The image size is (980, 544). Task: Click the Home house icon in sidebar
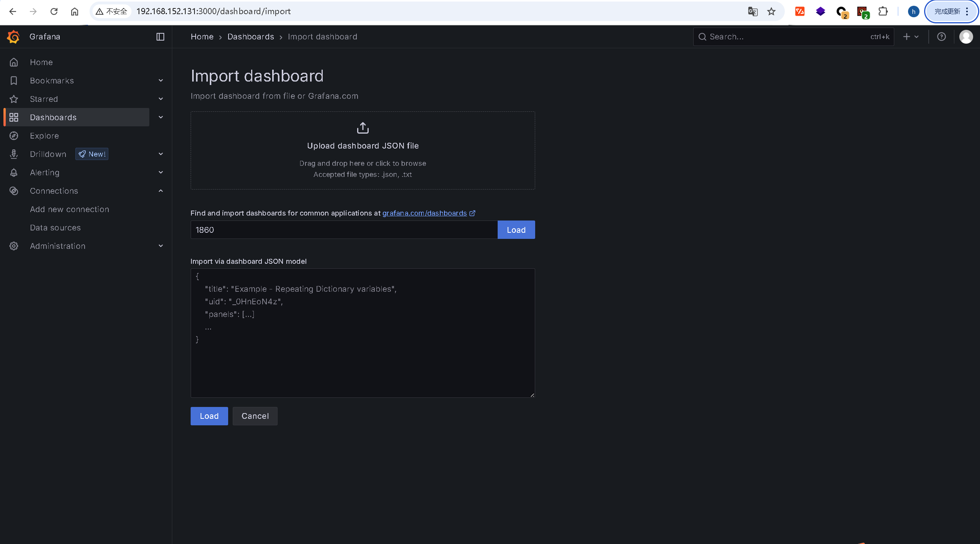tap(14, 62)
